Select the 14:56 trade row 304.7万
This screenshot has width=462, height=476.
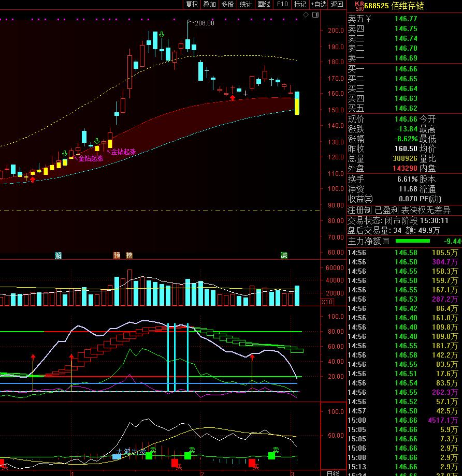click(404, 262)
